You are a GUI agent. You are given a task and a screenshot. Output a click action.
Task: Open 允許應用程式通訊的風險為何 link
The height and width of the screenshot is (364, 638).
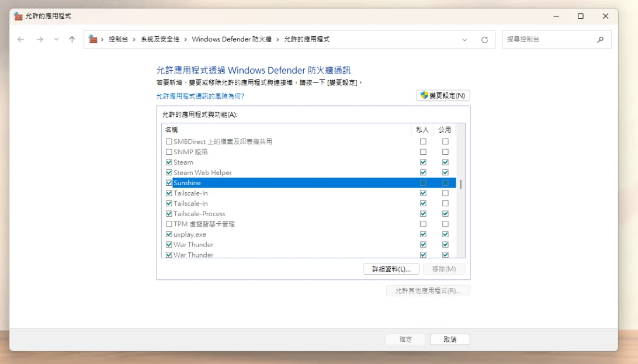pyautogui.click(x=200, y=96)
